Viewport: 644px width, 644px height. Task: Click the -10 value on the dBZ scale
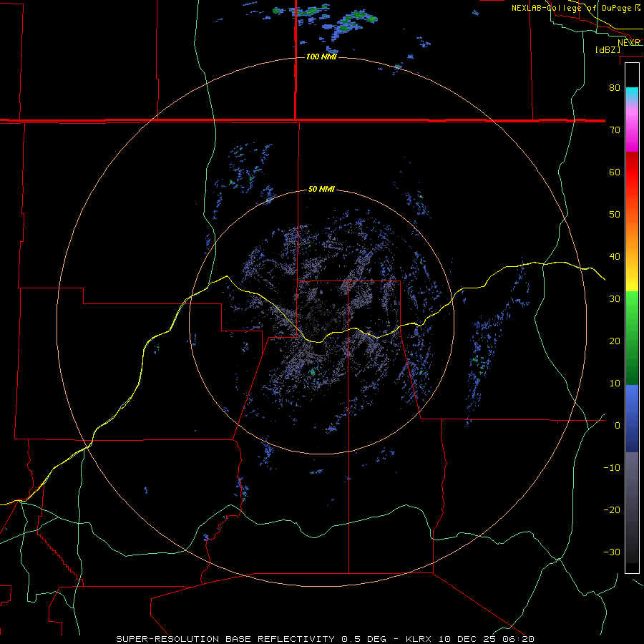tap(612, 467)
